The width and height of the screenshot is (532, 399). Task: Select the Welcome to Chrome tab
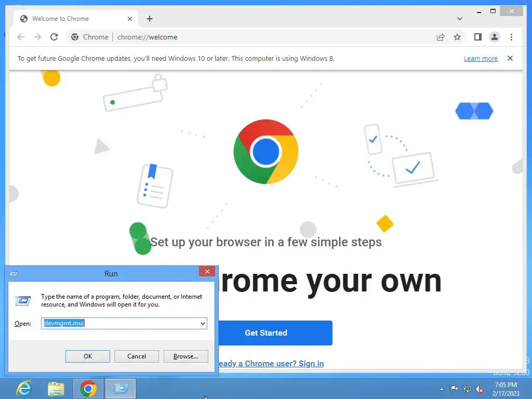[x=76, y=19]
